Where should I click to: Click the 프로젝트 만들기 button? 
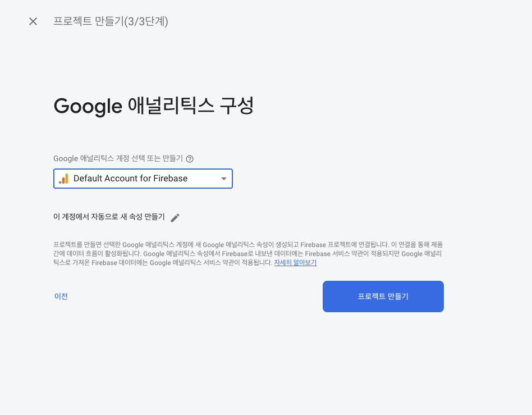click(x=383, y=297)
